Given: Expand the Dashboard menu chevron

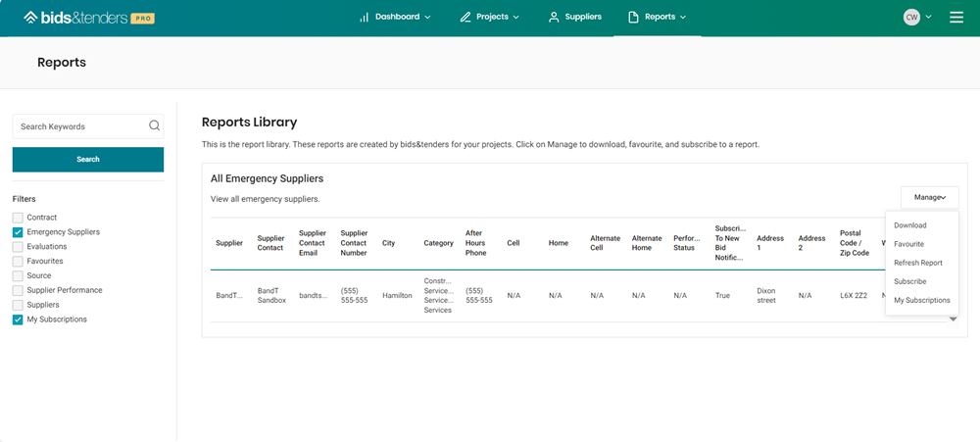Looking at the screenshot, I should click(427, 18).
